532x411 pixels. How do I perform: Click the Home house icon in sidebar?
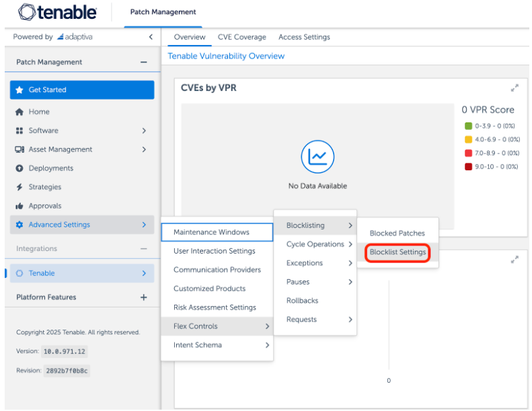tap(20, 112)
